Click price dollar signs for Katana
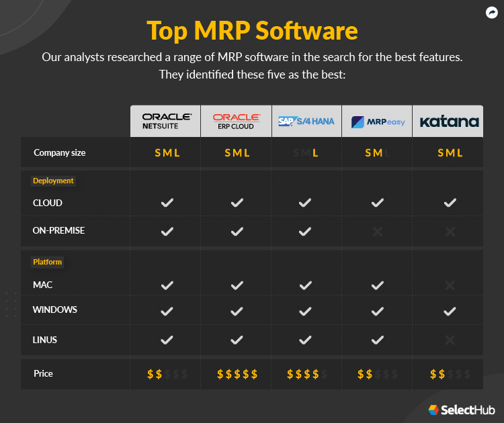504x423 pixels. [450, 374]
